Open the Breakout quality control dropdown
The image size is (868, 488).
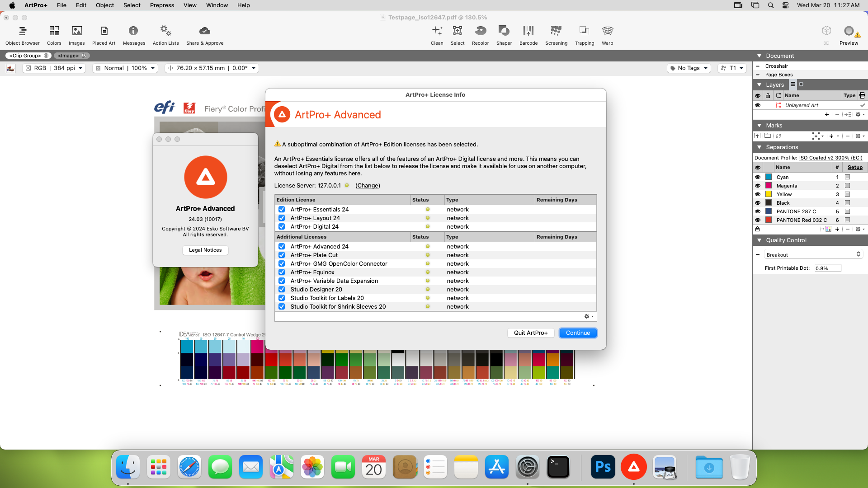pos(813,255)
